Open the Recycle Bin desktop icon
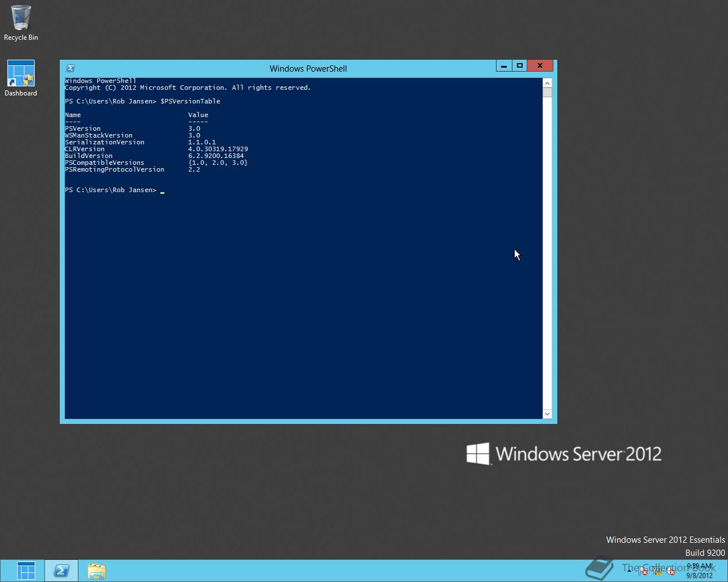This screenshot has width=728, height=582. point(20,23)
